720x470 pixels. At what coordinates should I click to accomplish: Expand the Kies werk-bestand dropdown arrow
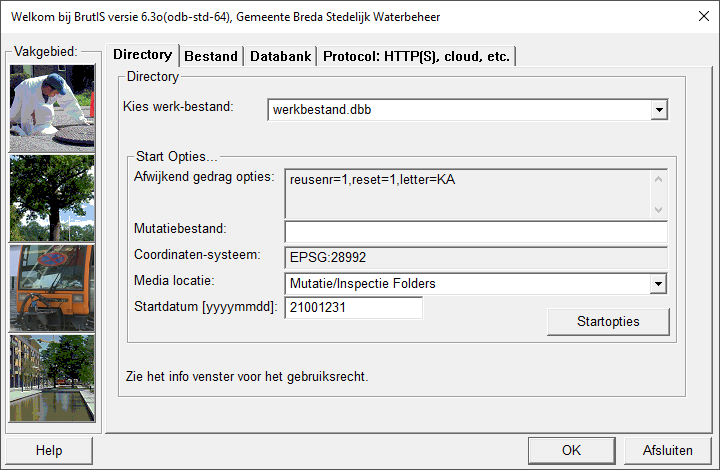659,110
